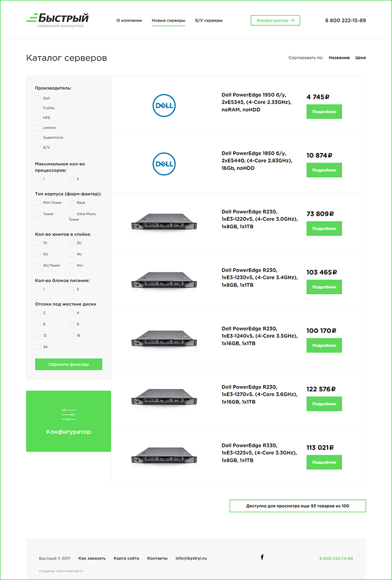Open server image of R330 1xE3-1225v5
Screen dimensions: 392x580
coord(164,456)
